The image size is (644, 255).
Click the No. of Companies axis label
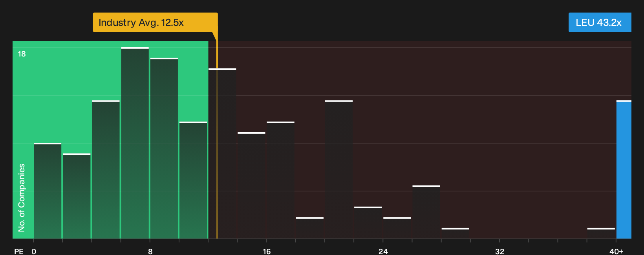click(x=22, y=197)
